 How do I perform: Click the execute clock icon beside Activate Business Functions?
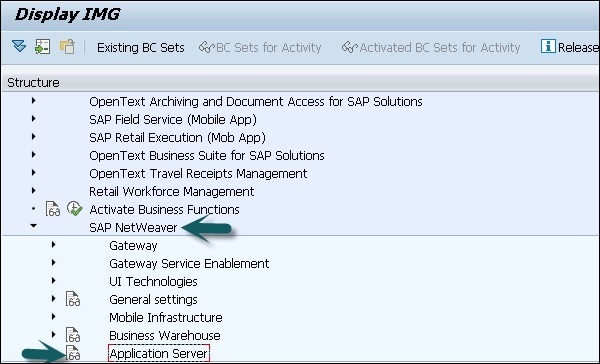click(74, 209)
